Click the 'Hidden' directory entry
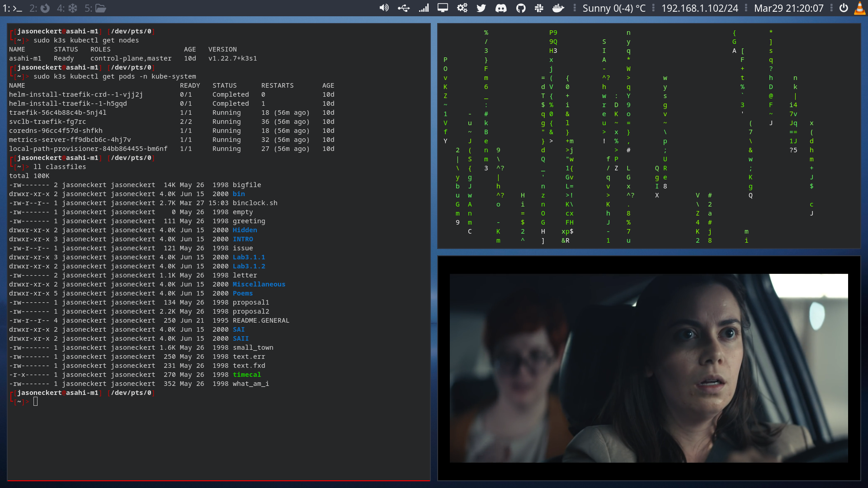This screenshot has width=868, height=488. 245,230
